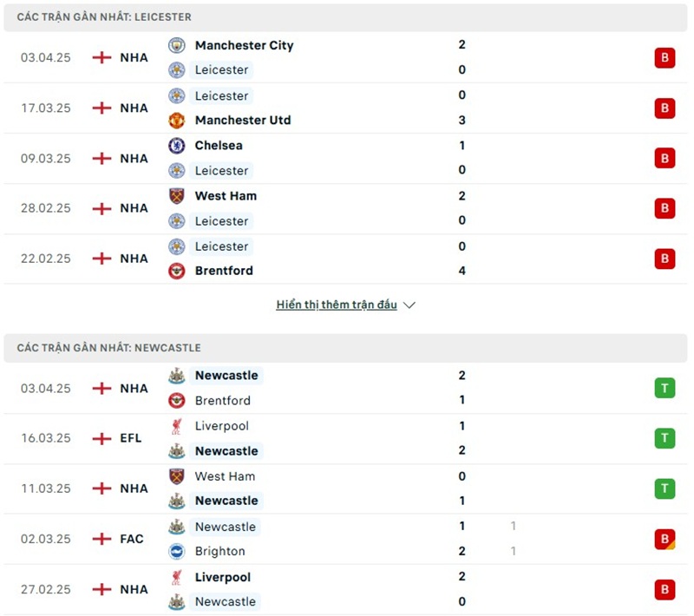The width and height of the screenshot is (694, 616).
Task: Click the Brentford crest in the 22.02.25 match
Action: click(x=176, y=271)
